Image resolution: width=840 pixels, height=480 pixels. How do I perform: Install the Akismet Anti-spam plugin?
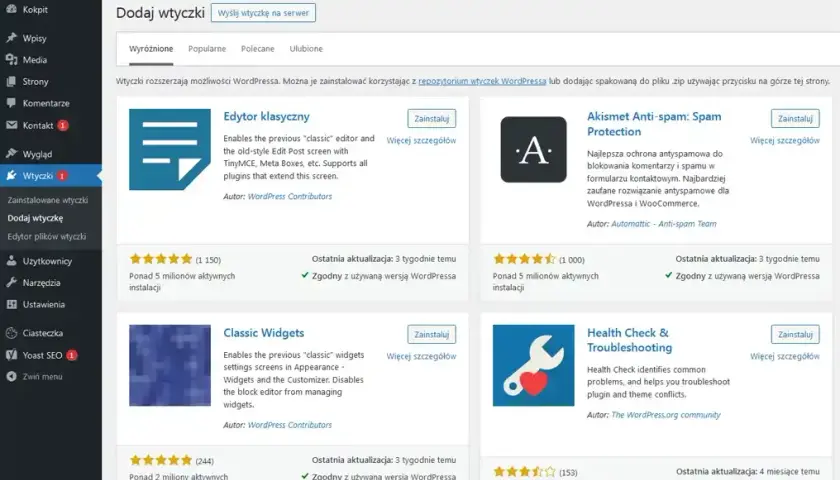(795, 118)
